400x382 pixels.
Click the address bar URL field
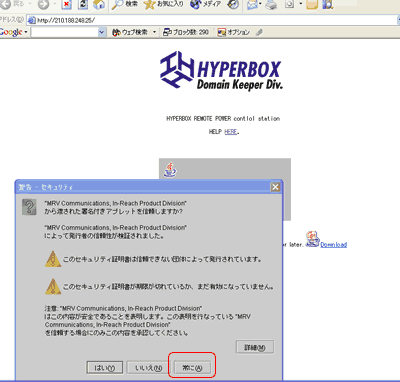click(213, 20)
